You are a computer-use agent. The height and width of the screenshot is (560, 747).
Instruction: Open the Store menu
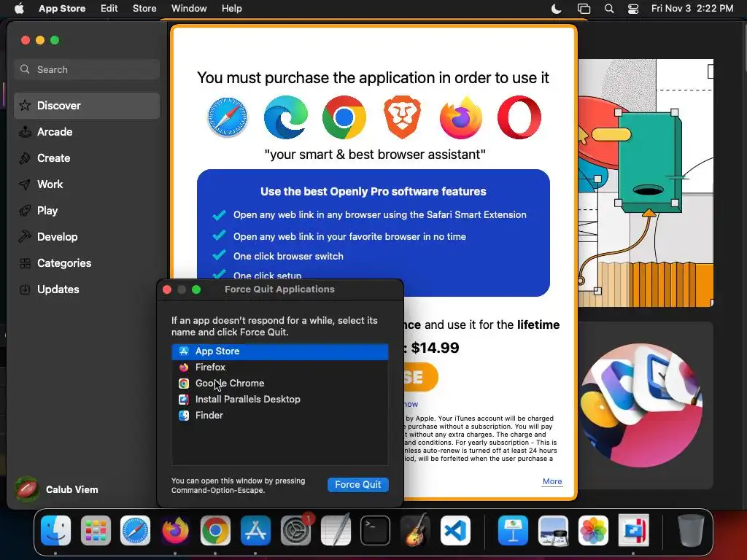click(144, 8)
